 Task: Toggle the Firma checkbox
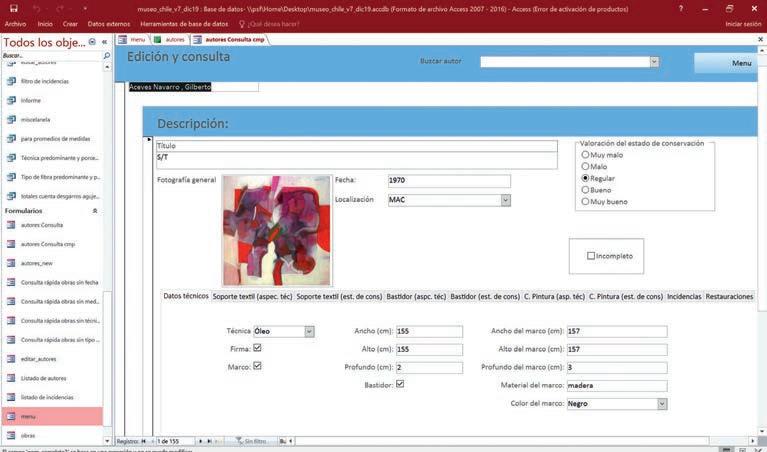(257, 348)
